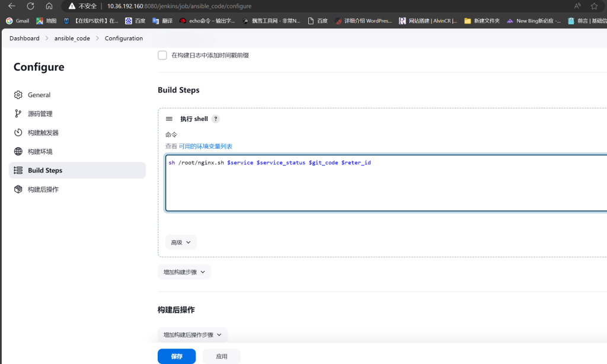The image size is (607, 364).
Task: Click the insecure site warning icon
Action: [x=72, y=6]
